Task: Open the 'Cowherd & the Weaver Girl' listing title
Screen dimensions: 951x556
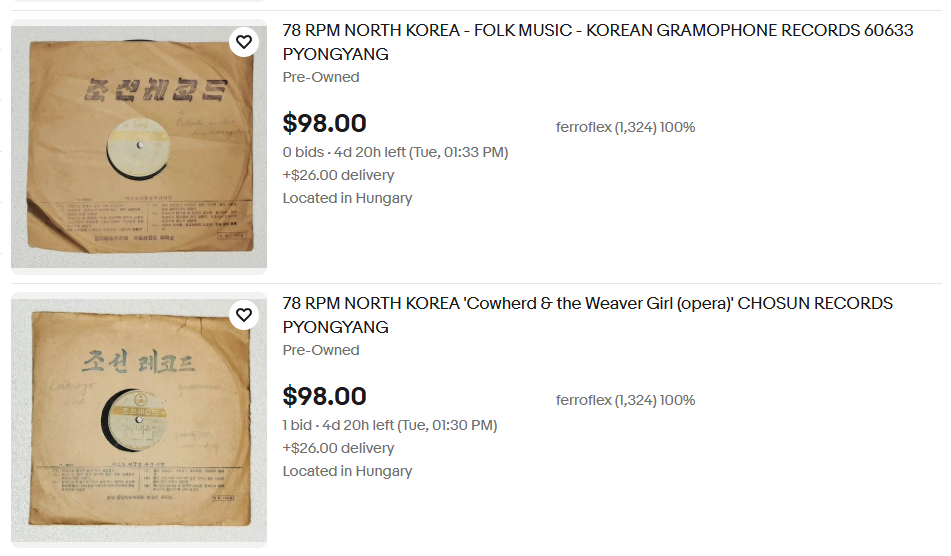Action: (x=587, y=304)
